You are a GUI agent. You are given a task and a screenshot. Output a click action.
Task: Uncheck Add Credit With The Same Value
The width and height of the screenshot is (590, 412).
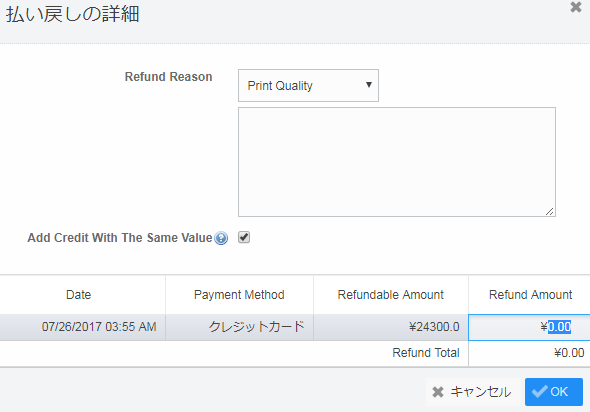pyautogui.click(x=244, y=237)
